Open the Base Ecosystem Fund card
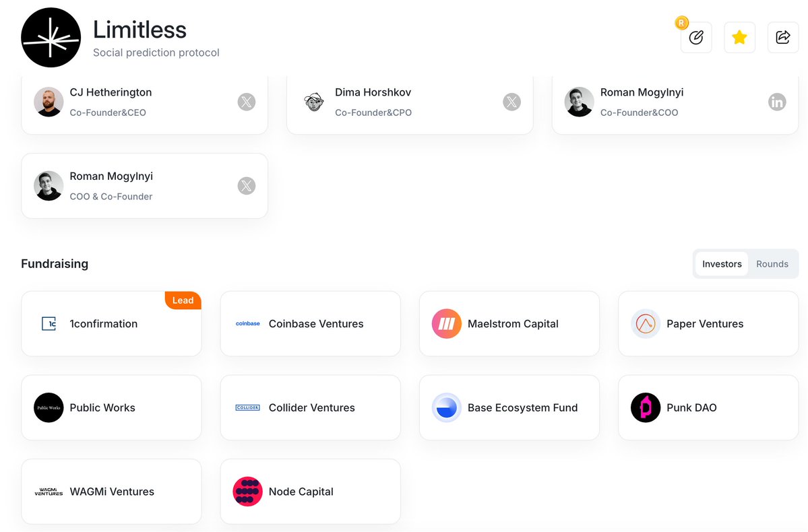808x532 pixels. tap(509, 407)
